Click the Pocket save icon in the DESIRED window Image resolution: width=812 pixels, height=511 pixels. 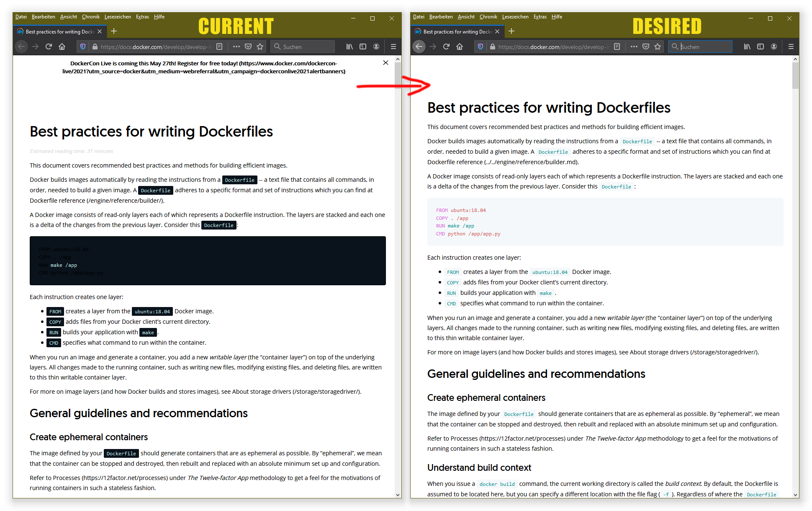(x=646, y=46)
